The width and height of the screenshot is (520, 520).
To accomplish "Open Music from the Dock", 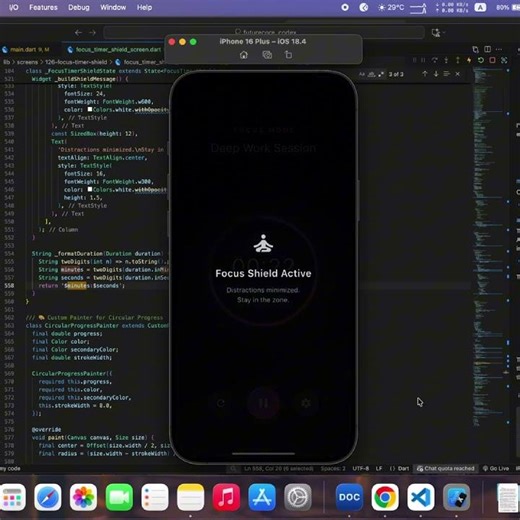I will [x=226, y=497].
